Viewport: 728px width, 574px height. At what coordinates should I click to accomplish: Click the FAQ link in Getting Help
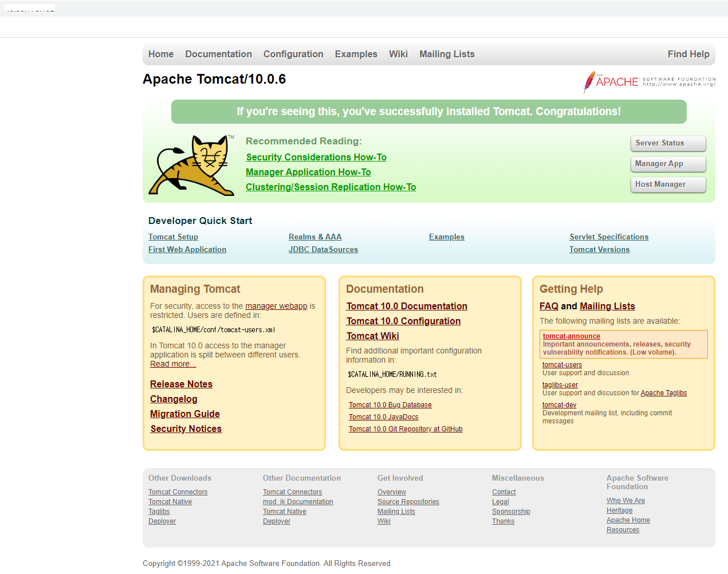(x=549, y=306)
